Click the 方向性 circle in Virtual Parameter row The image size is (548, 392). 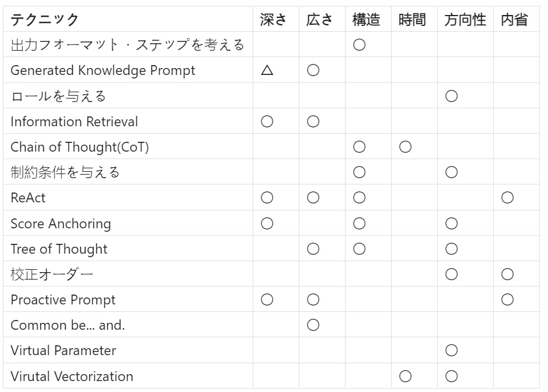452,350
